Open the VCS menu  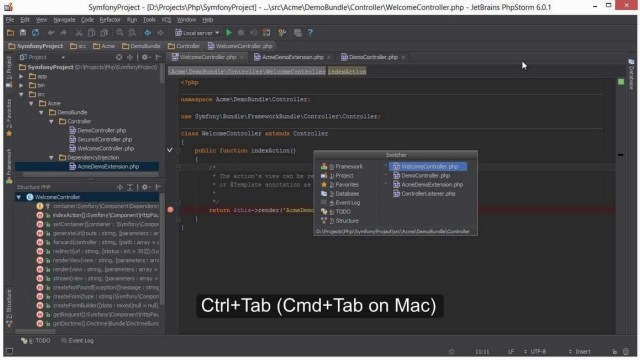pos(166,20)
